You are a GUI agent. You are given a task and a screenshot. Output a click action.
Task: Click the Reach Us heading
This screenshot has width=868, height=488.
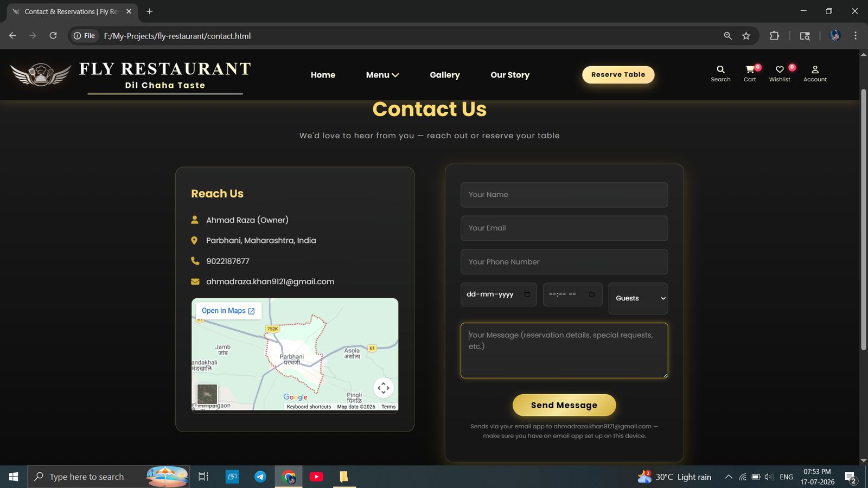(x=217, y=194)
